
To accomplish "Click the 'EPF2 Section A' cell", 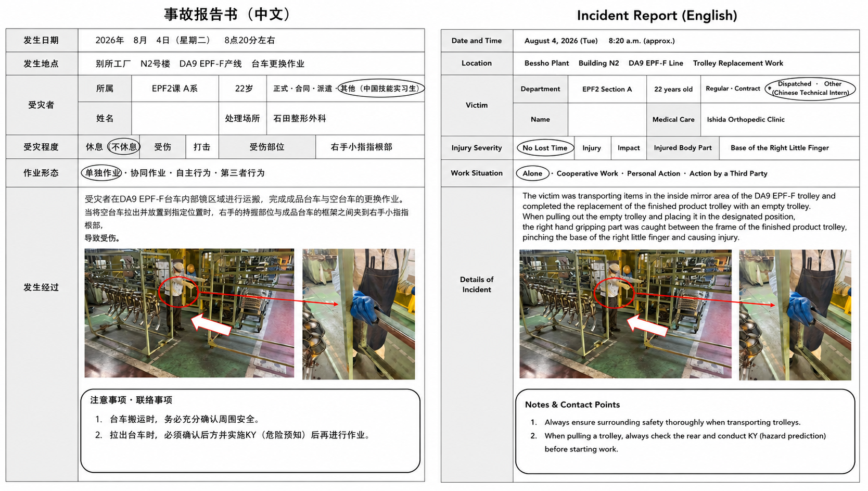I will [607, 89].
